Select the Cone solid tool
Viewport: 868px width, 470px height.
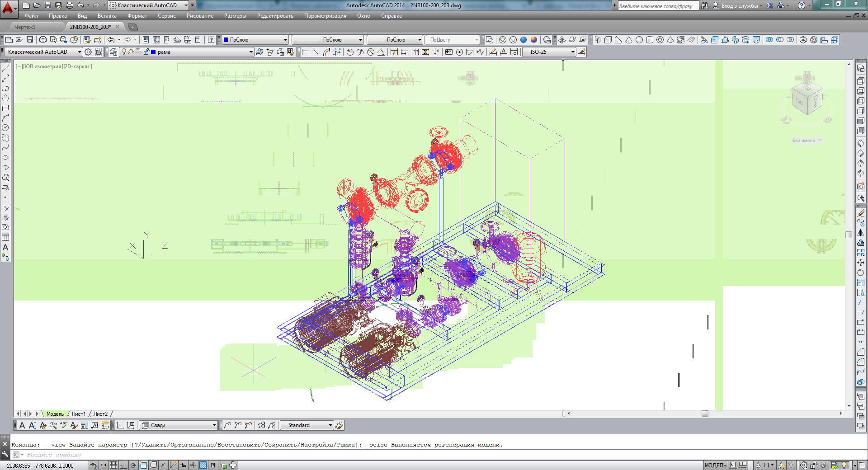(x=629, y=40)
